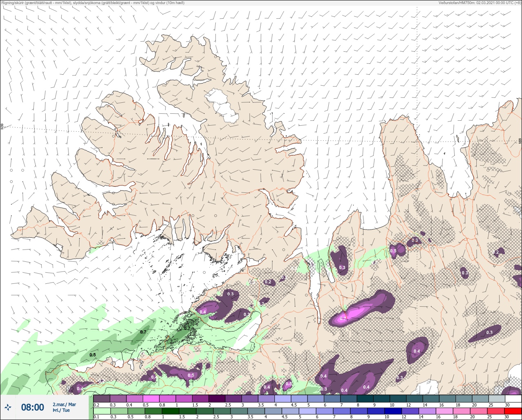Click the black 0.5 value on the green sea band
The height and width of the screenshot is (420, 522).
[93, 355]
